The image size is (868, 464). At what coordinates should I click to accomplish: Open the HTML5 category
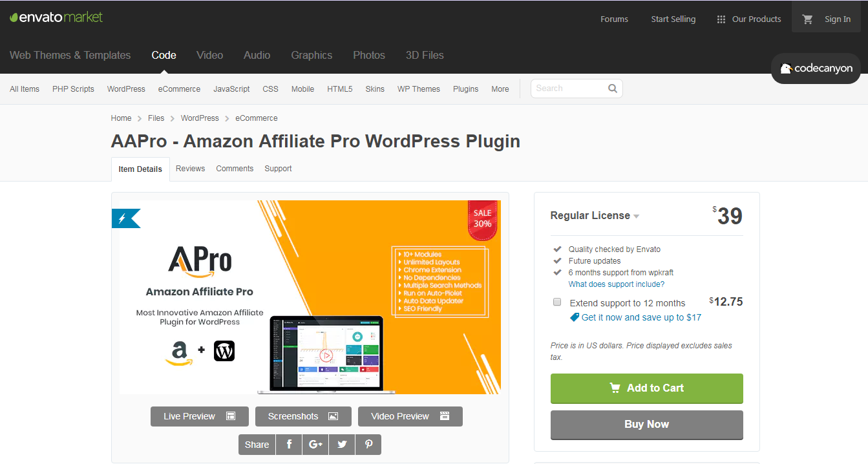(x=340, y=89)
